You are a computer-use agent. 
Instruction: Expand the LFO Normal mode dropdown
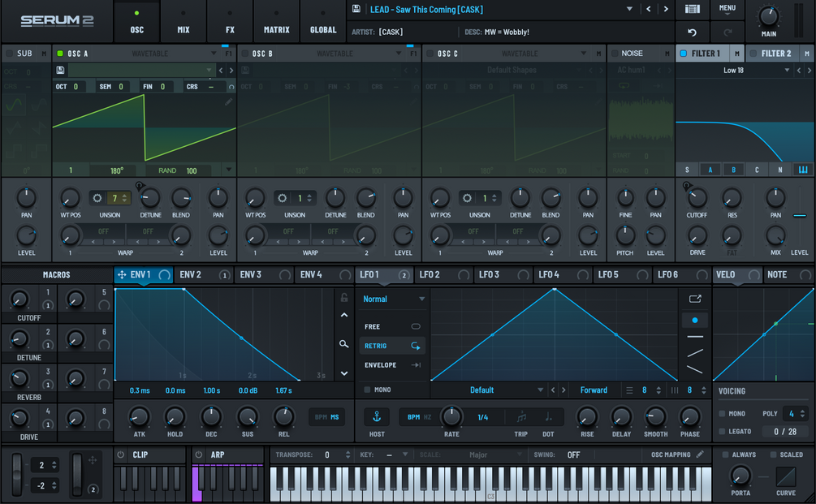[x=394, y=299]
